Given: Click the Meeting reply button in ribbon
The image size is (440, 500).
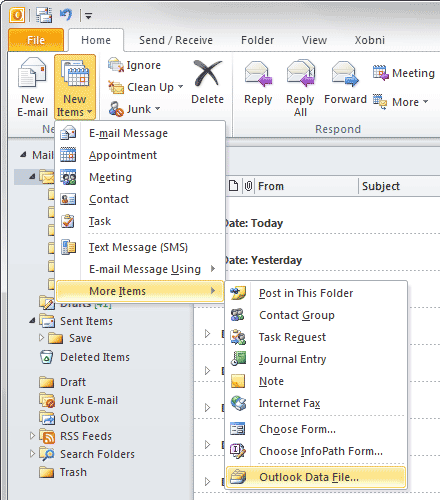Looking at the screenshot, I should (x=404, y=73).
